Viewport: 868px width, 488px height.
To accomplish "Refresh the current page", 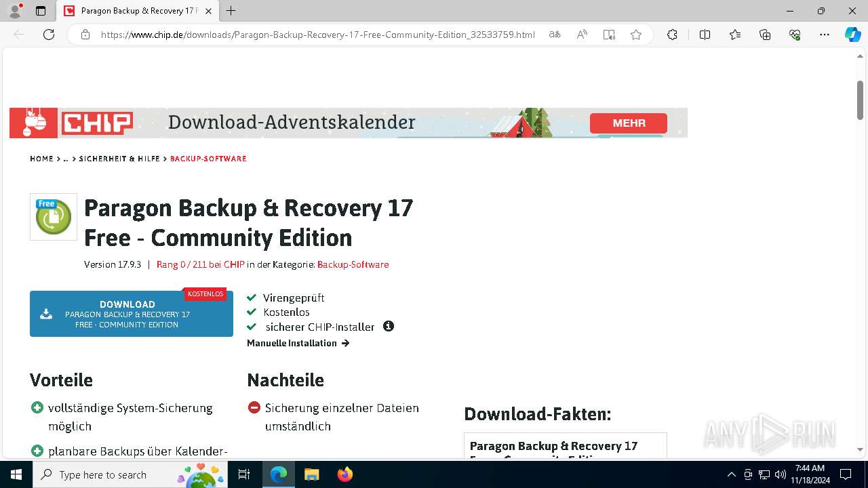I will click(49, 35).
